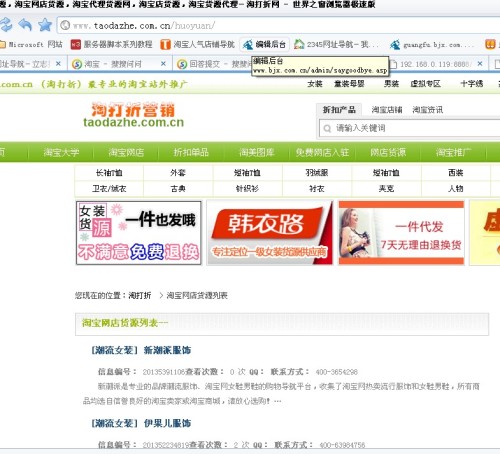Open the 新潮派服饰 listing title
500x454 pixels.
click(x=167, y=350)
